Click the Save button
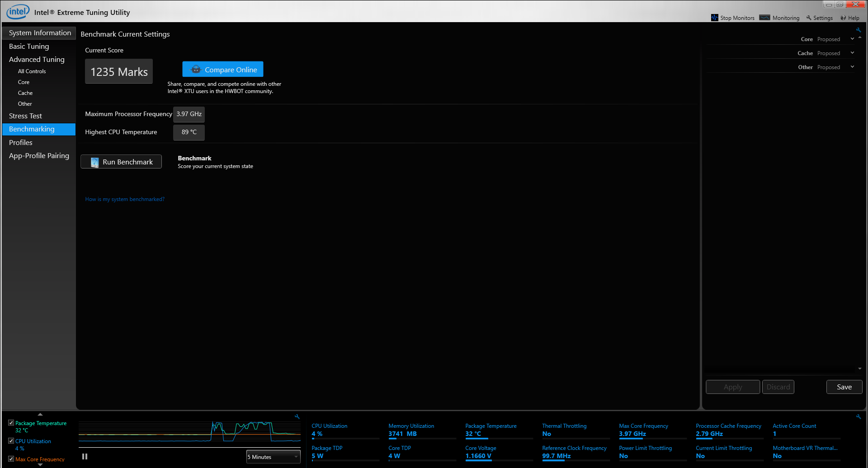The image size is (868, 468). tap(844, 387)
